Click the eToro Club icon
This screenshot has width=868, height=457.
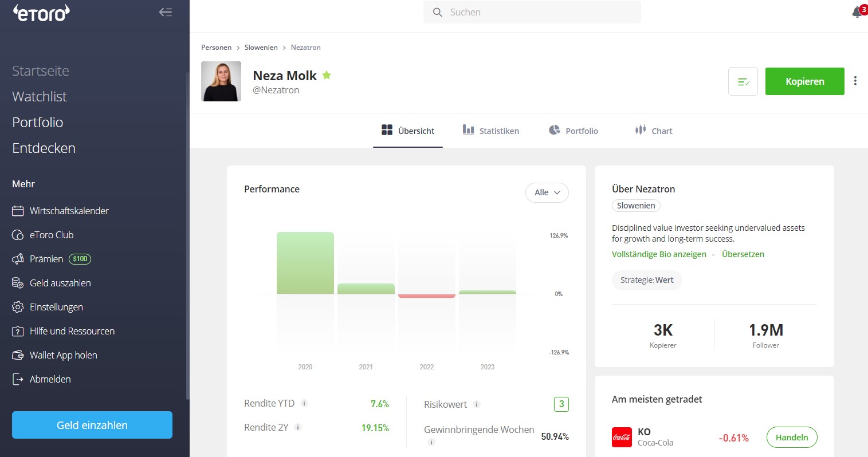point(18,235)
